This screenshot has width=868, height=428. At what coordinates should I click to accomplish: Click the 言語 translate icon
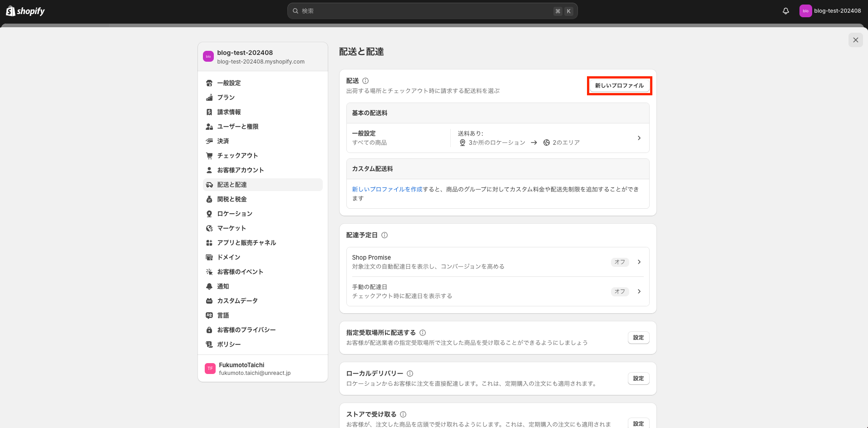[x=209, y=315]
